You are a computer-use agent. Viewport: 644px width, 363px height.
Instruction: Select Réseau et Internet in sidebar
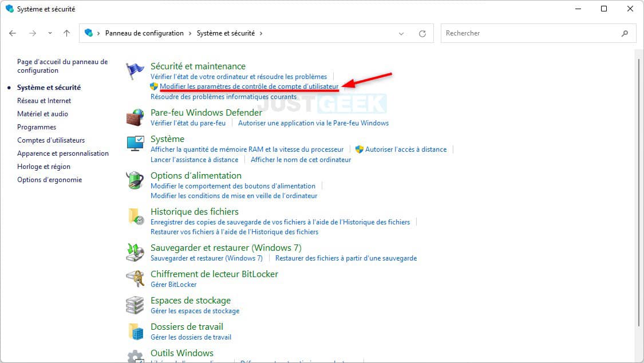tap(44, 101)
